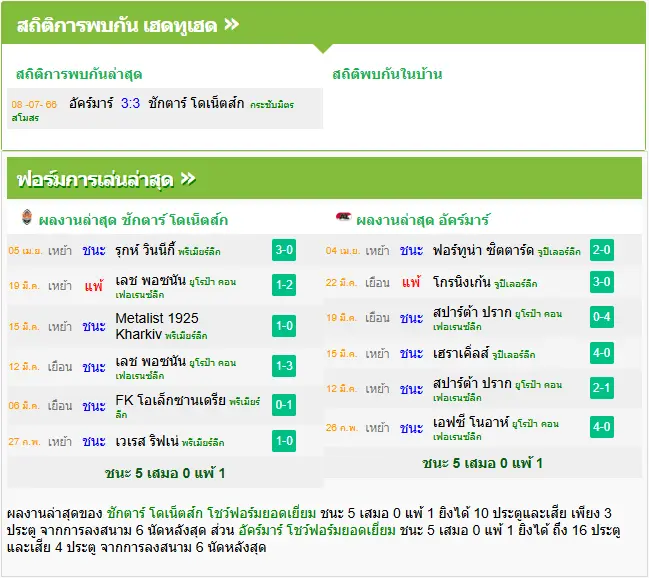Screen dimensions: 649x578
Task: Click 27 ก.พ. date in Shakhtar list
Action: click(x=24, y=442)
